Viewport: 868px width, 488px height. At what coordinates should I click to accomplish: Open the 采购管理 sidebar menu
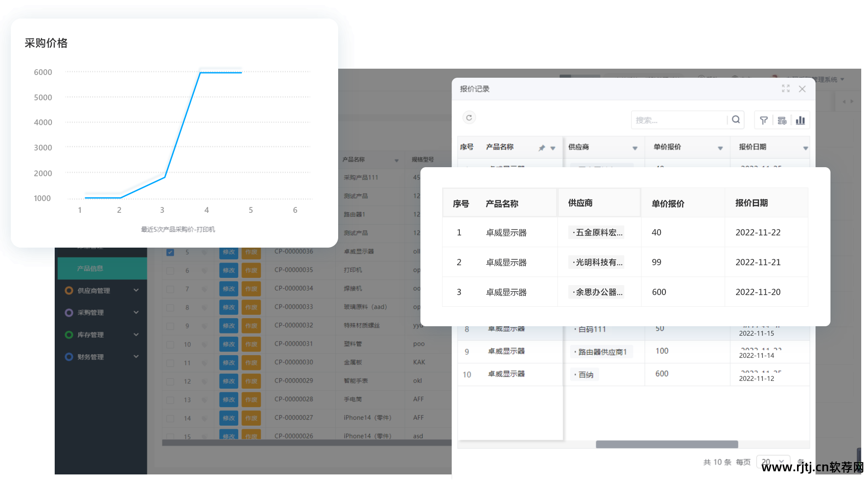102,313
